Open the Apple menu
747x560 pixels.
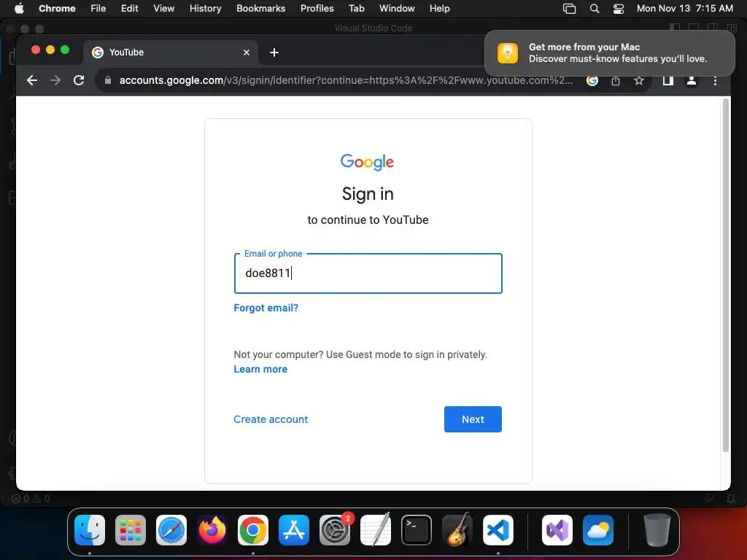[x=19, y=8]
